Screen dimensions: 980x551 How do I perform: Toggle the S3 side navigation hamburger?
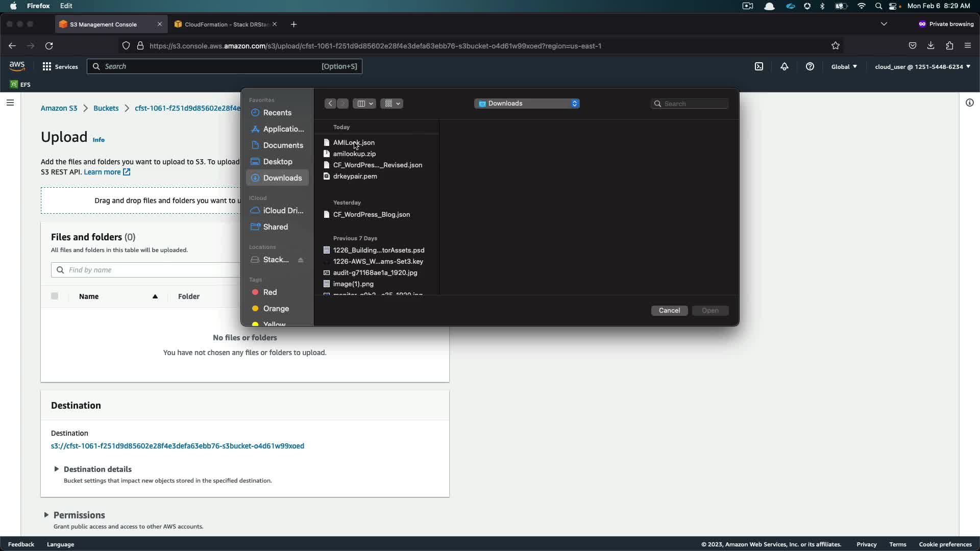(x=10, y=103)
